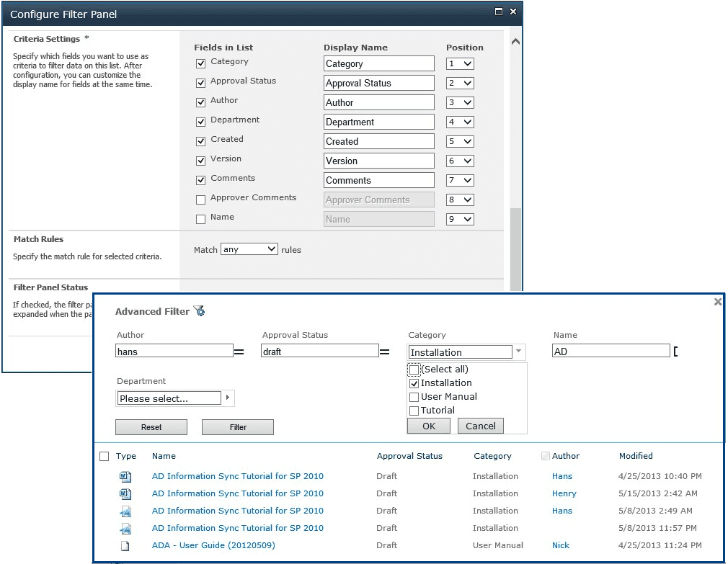Sort by Type column header
The width and height of the screenshot is (728, 564).
coord(126,456)
